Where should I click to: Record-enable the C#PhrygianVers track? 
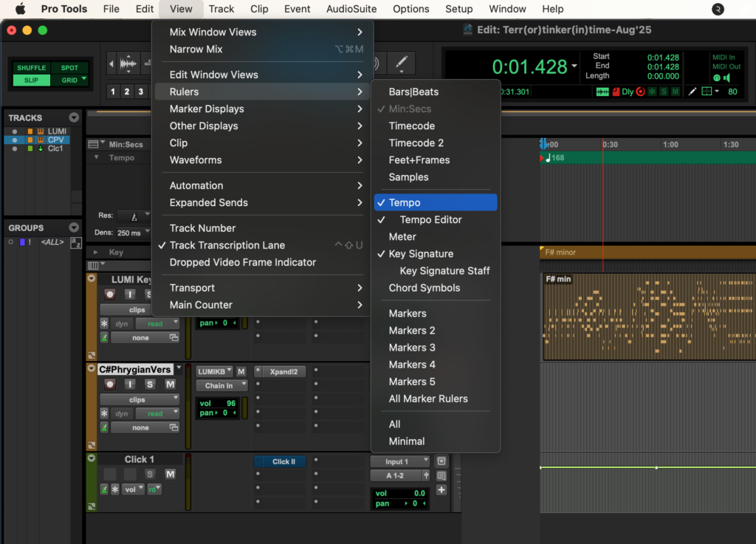coord(110,384)
